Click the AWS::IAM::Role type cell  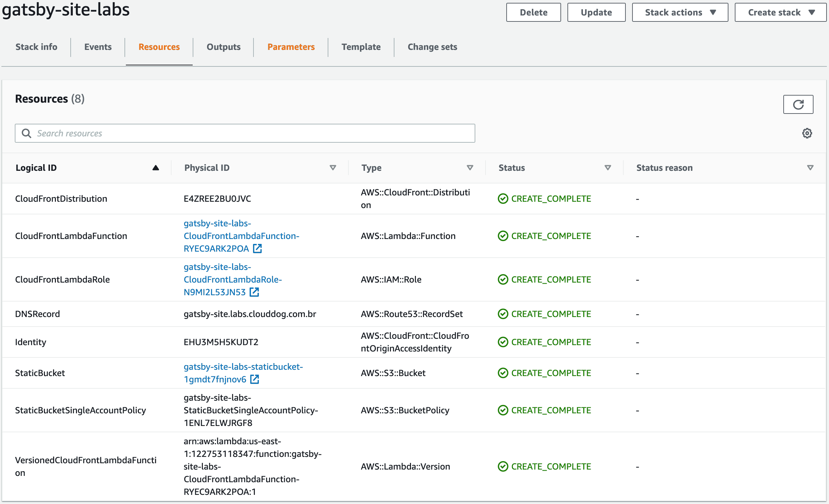391,279
